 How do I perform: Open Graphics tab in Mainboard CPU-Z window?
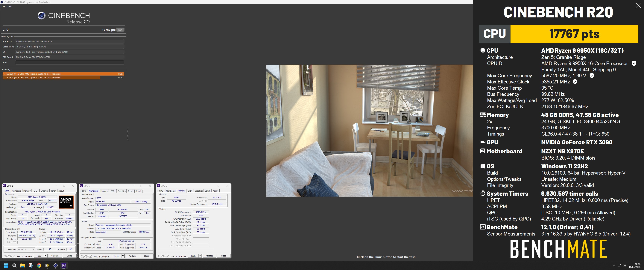point(121,191)
